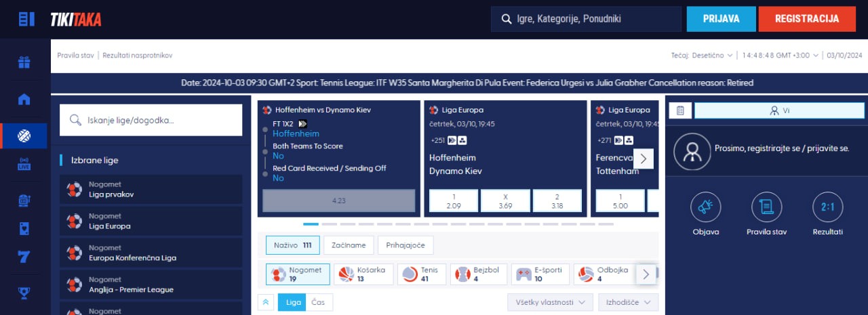
Task: Open the LIVE betting sidebar icon
Action: 24,165
